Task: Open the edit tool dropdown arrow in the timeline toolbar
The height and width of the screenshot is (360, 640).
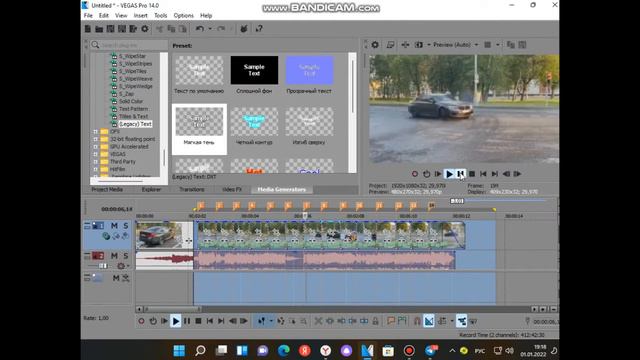Action: [271, 321]
